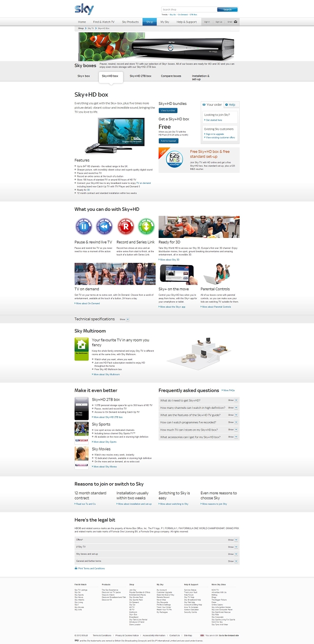Image resolution: width=314 pixels, height=644 pixels.
Task: Click Print Terms and Conditions link
Action: [x=91, y=568]
